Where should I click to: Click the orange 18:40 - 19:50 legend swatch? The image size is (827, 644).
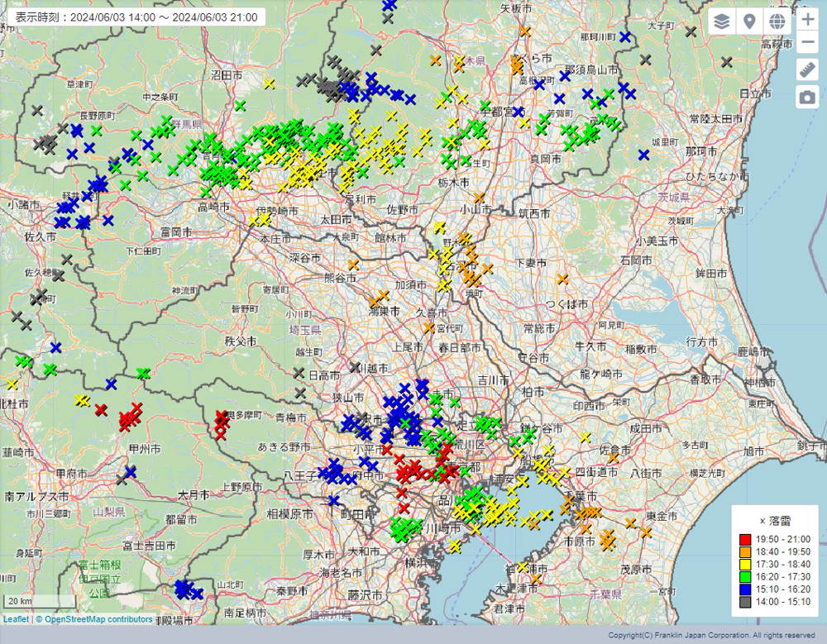coord(745,551)
